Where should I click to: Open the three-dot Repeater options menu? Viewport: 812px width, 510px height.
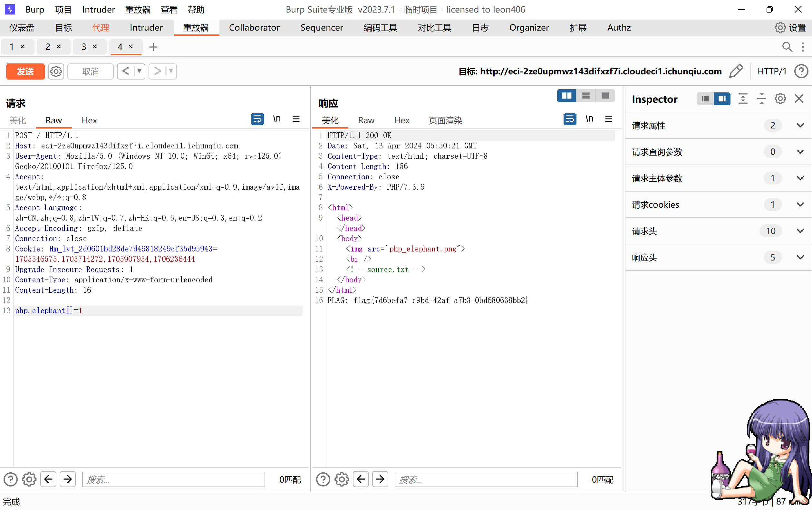tap(803, 47)
